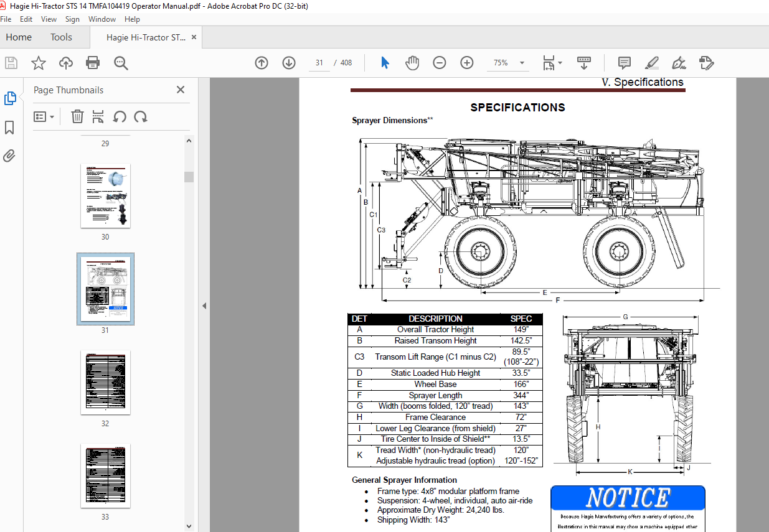This screenshot has width=769, height=532.
Task: Zoom in with the plus icon
Action: tap(467, 63)
